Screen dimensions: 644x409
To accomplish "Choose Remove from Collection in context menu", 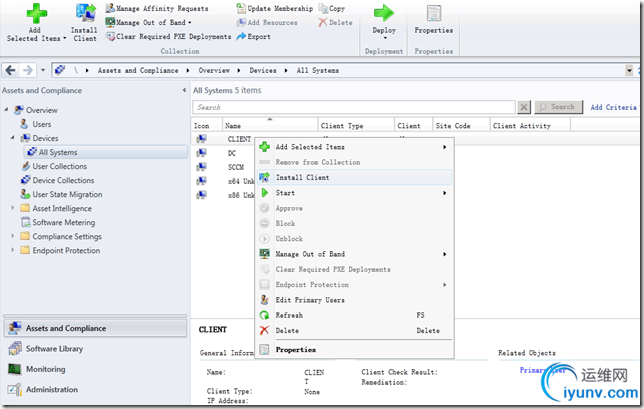I will (354, 162).
